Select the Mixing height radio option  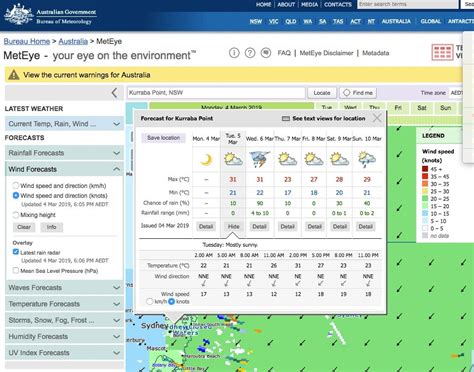15,215
